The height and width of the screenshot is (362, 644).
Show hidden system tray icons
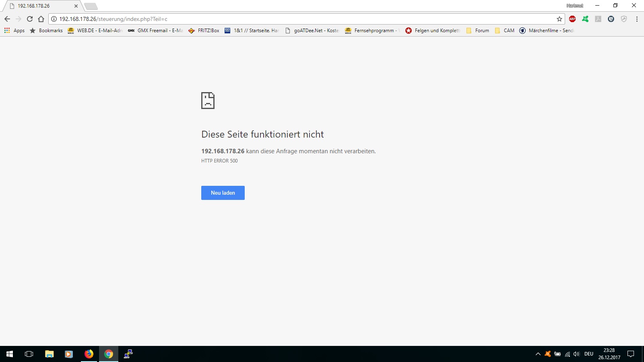click(x=538, y=354)
